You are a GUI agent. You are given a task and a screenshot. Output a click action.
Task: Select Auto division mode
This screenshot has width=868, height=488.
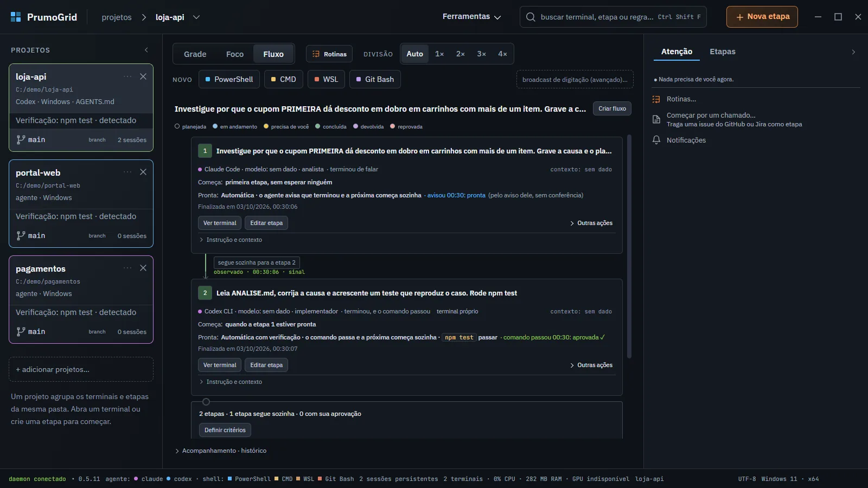tap(415, 54)
